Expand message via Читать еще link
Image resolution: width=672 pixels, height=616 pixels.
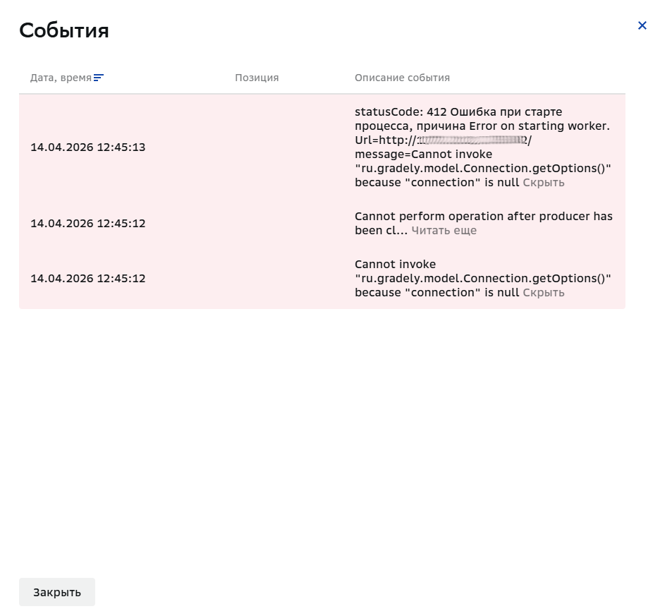click(x=444, y=230)
